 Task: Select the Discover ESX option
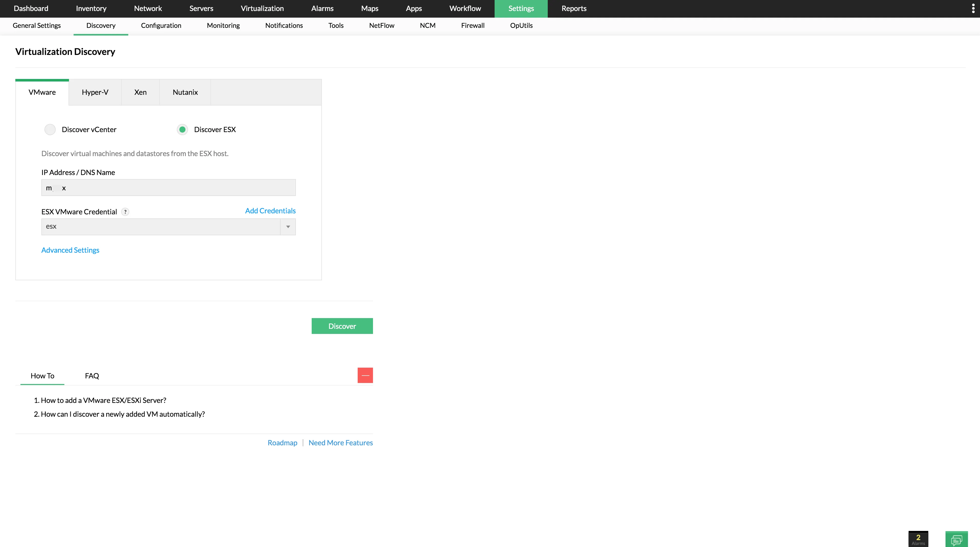pyautogui.click(x=182, y=129)
